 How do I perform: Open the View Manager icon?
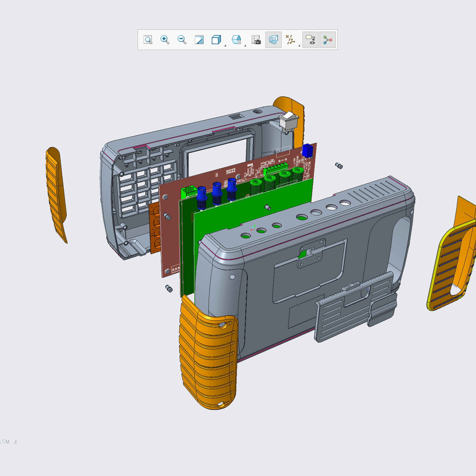pos(256,40)
